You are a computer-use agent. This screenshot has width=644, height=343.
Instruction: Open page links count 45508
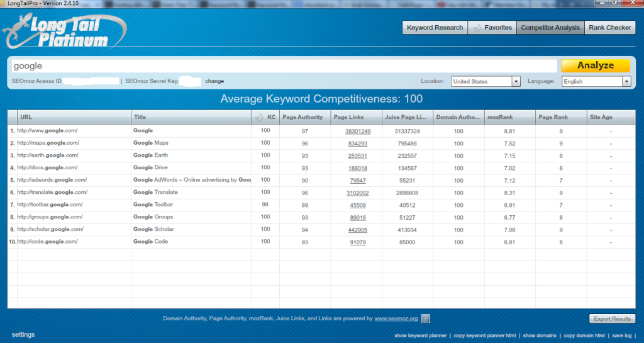pos(358,205)
